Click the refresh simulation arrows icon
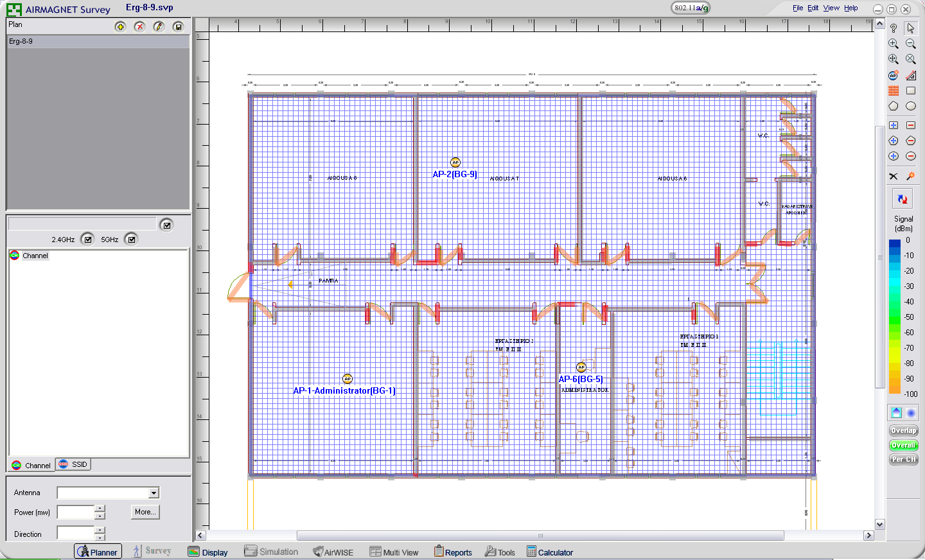Viewport: 925px width, 560px height. (903, 199)
